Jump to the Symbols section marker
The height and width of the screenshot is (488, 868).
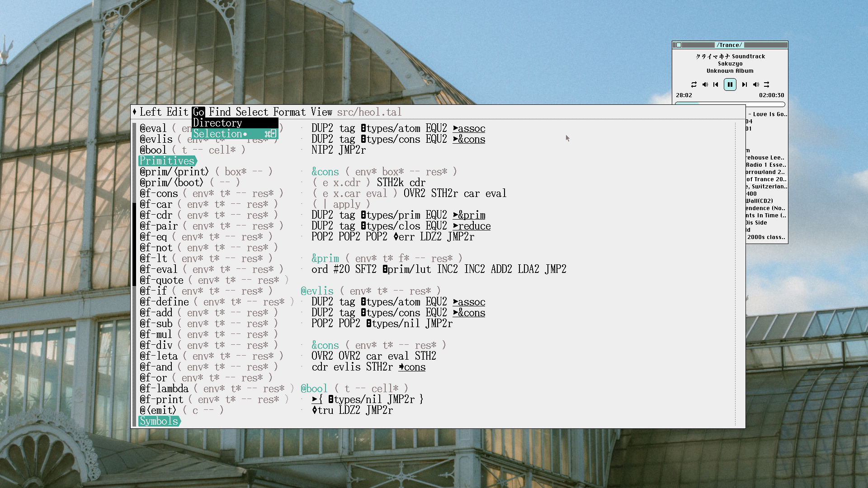159,421
